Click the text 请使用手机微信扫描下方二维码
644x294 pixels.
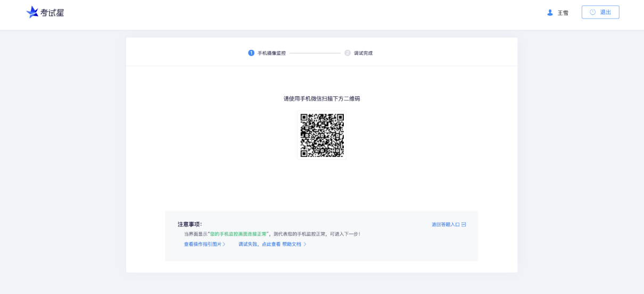[321, 98]
